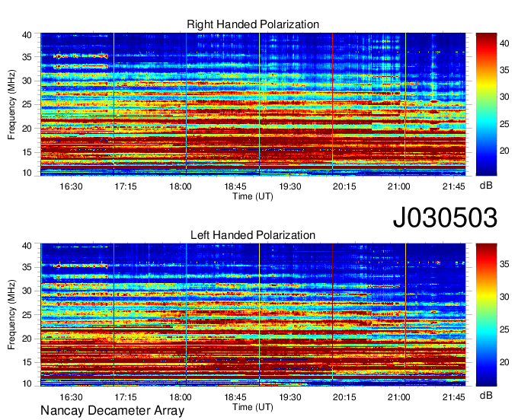
Task: Click the 25 MHz frequency tick of the Right Handed plot
Action: [27, 104]
